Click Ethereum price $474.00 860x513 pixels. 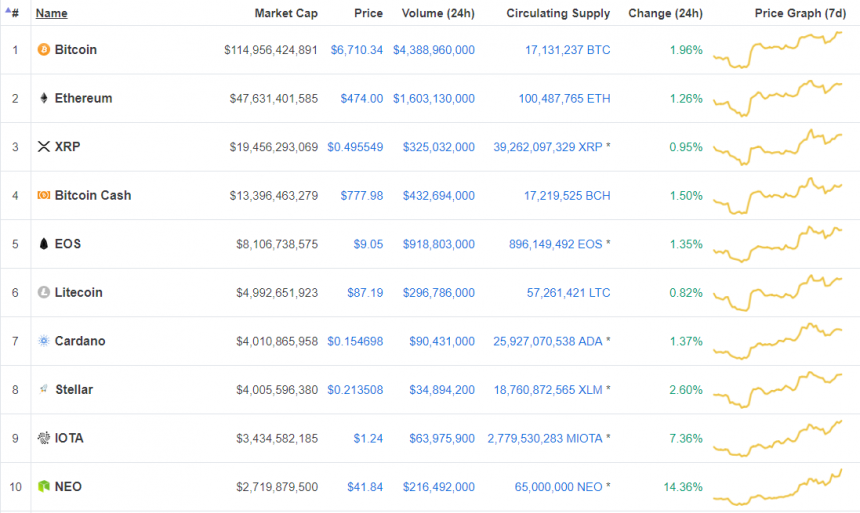click(361, 98)
